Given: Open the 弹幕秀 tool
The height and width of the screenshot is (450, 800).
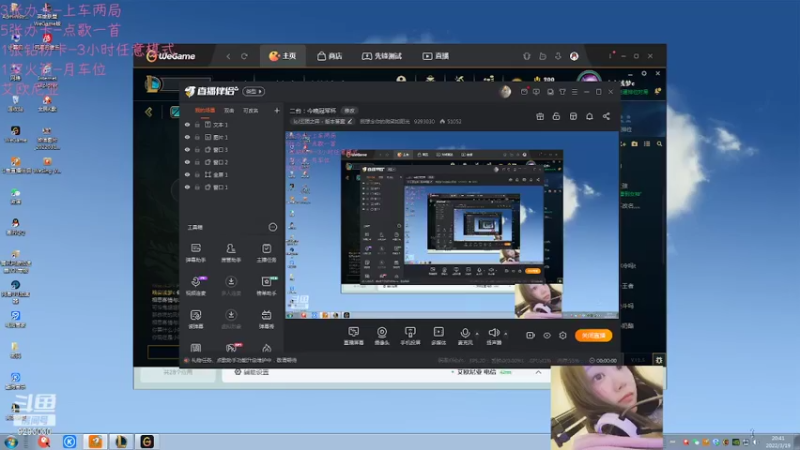Looking at the screenshot, I should (x=266, y=319).
